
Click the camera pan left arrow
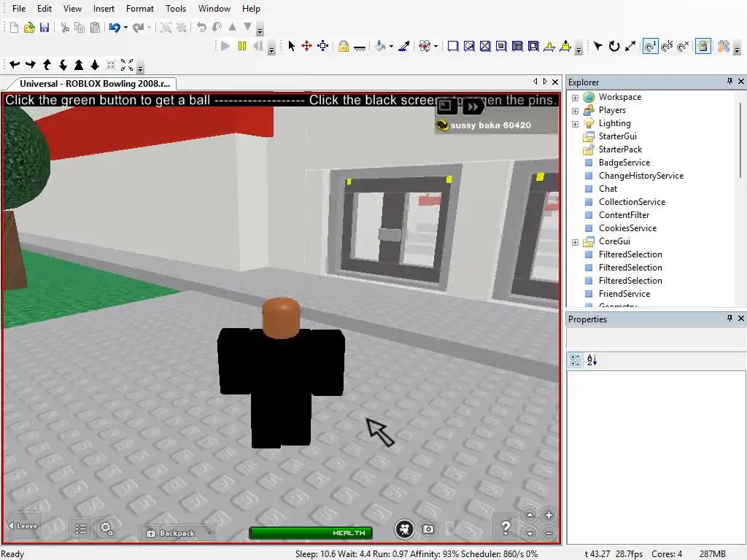[x=15, y=65]
